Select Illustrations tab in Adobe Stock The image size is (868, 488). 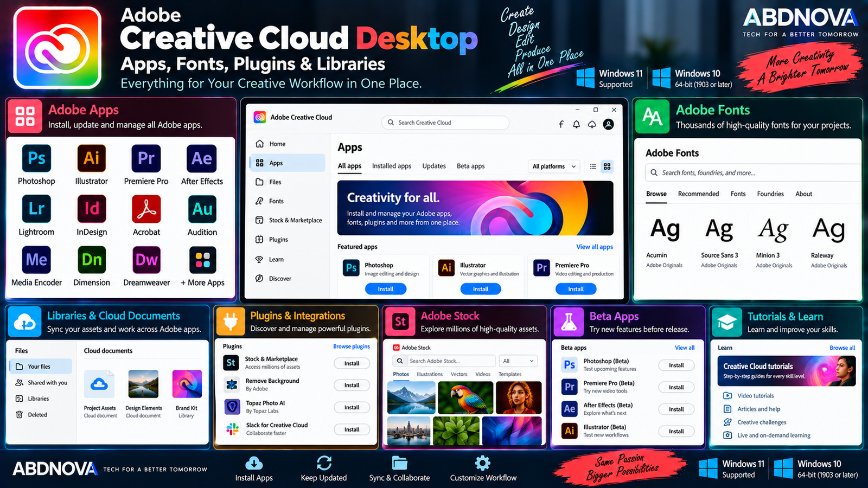430,374
